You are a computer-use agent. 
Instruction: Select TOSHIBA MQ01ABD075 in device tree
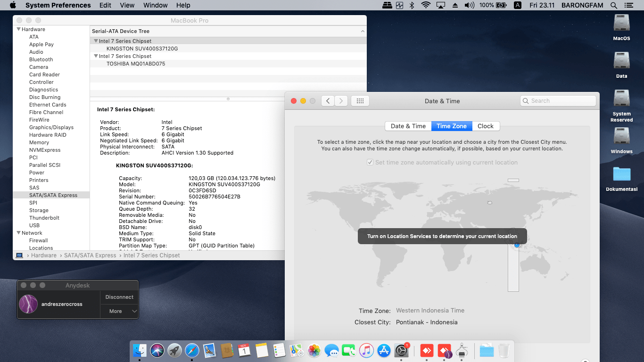click(x=228, y=64)
